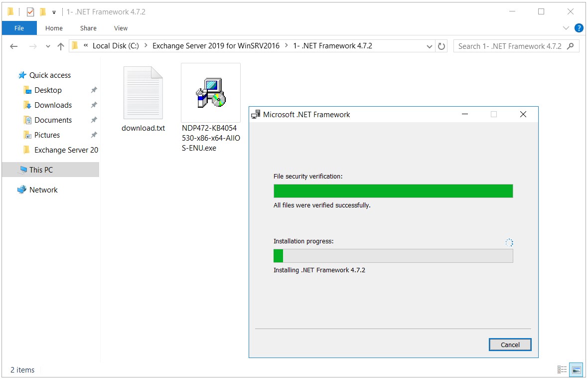The width and height of the screenshot is (588, 379).
Task: Open the Share ribbon tab
Action: pyautogui.click(x=88, y=28)
